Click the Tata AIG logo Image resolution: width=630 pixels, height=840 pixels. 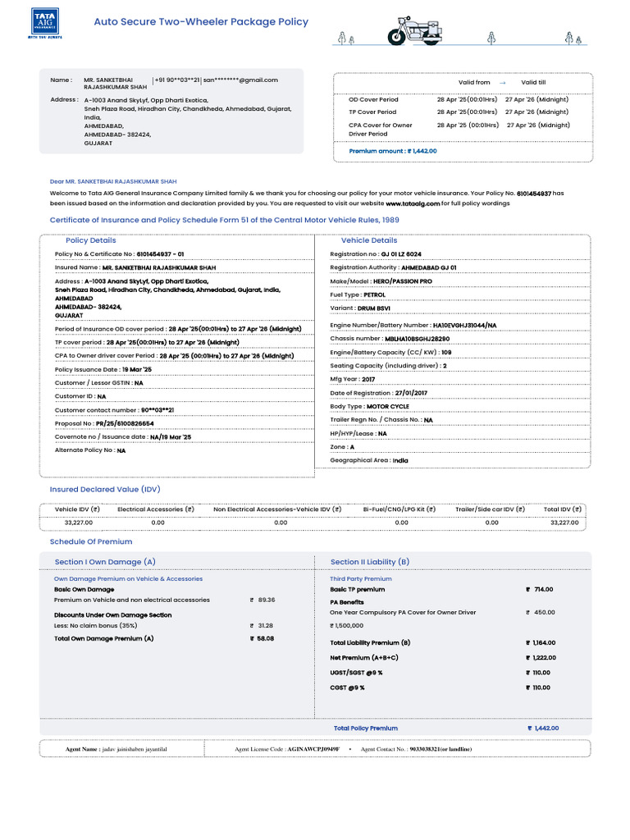coord(45,23)
